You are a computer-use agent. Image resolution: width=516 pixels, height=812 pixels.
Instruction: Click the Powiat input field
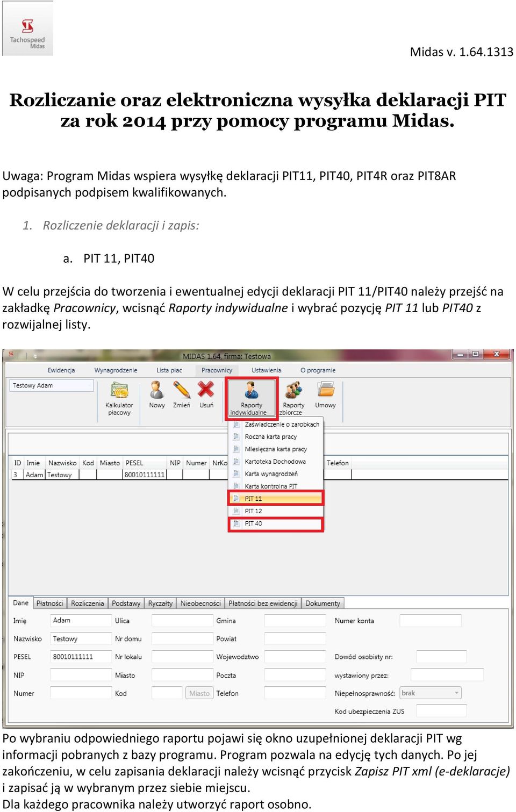coord(295,639)
